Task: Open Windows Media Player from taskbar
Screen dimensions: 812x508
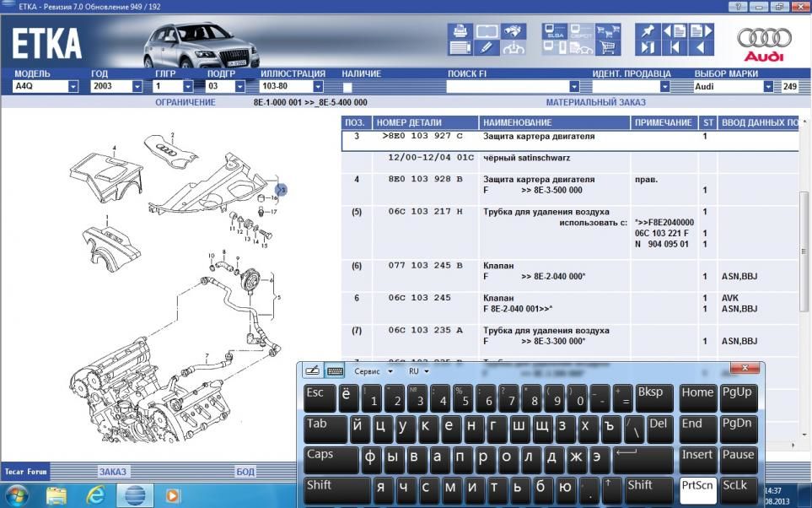Action: click(173, 495)
